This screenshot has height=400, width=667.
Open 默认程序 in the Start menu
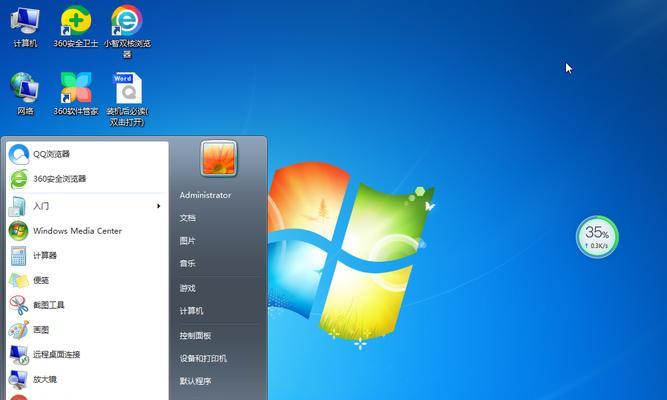(195, 381)
